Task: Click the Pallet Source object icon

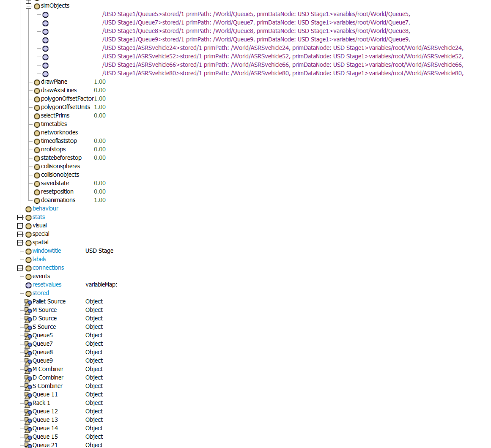Action: [x=28, y=302]
